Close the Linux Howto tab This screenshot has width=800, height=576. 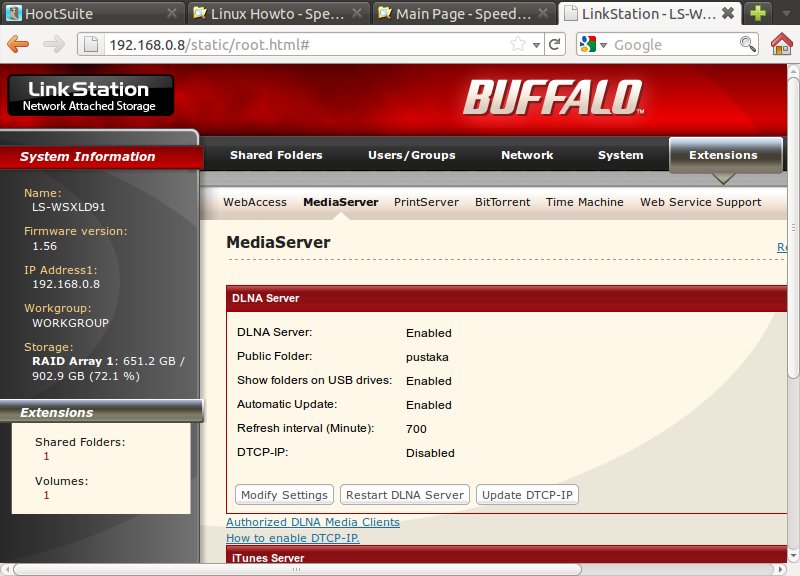tap(358, 13)
